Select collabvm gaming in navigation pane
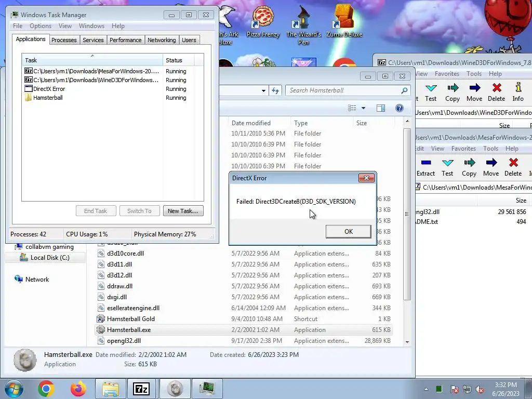Image resolution: width=532 pixels, height=399 pixels. (44, 247)
